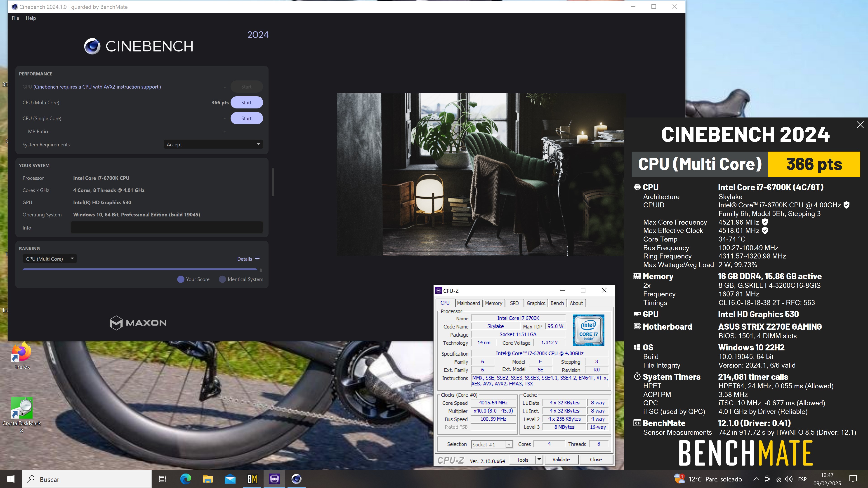Open Microsoft Edge from the taskbar

(185, 479)
